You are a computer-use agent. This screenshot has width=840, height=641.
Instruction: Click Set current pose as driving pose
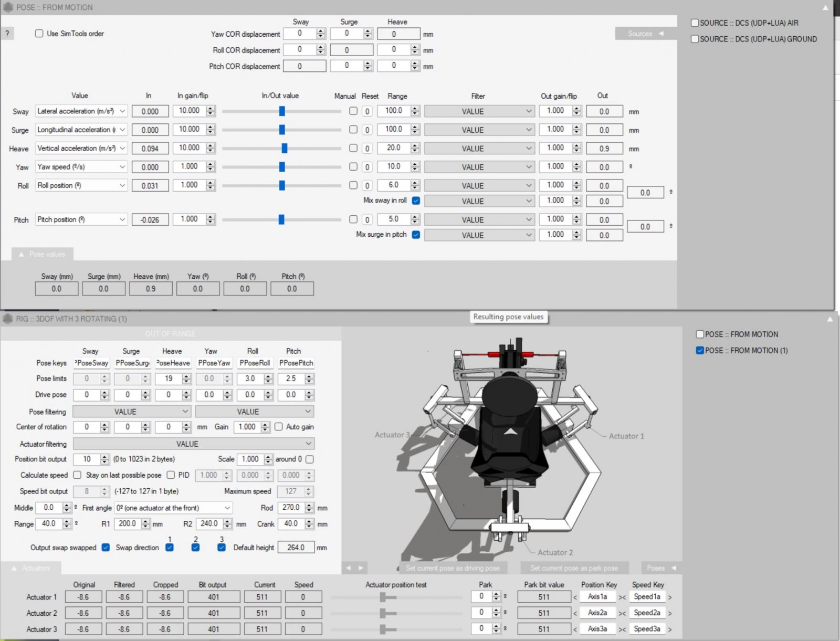click(x=453, y=568)
